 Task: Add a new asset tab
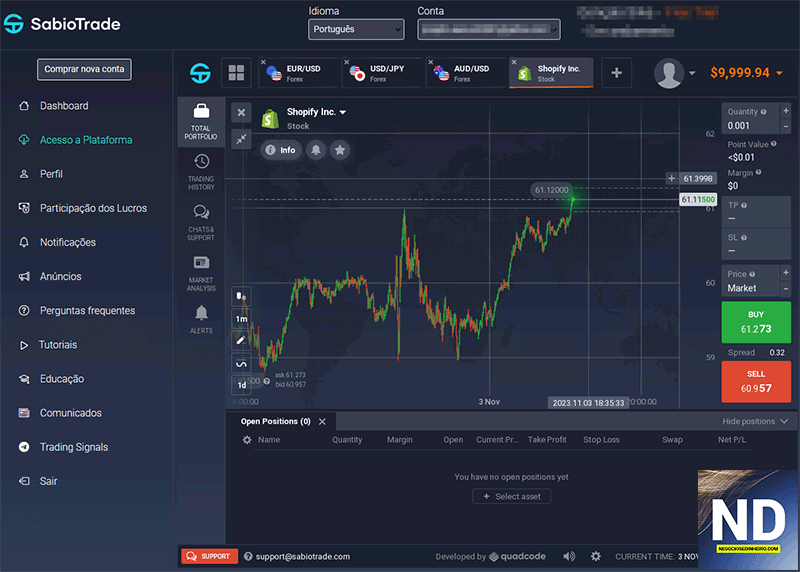click(x=616, y=72)
